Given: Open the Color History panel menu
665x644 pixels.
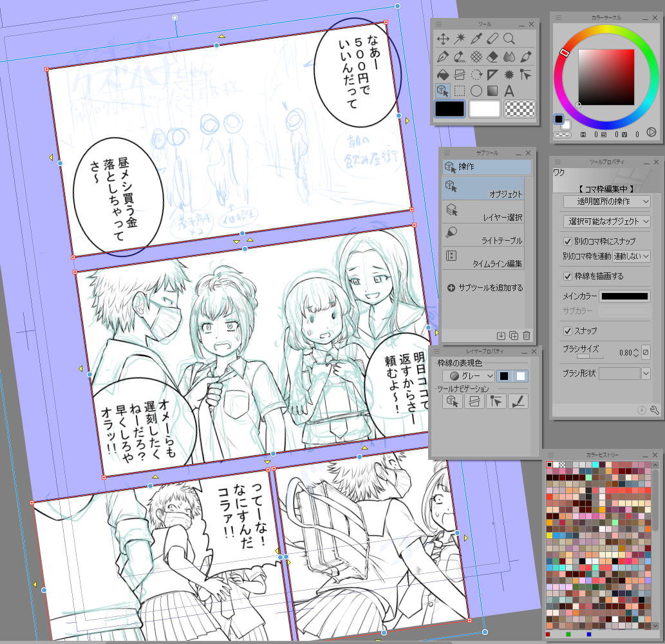Looking at the screenshot, I should tap(550, 455).
